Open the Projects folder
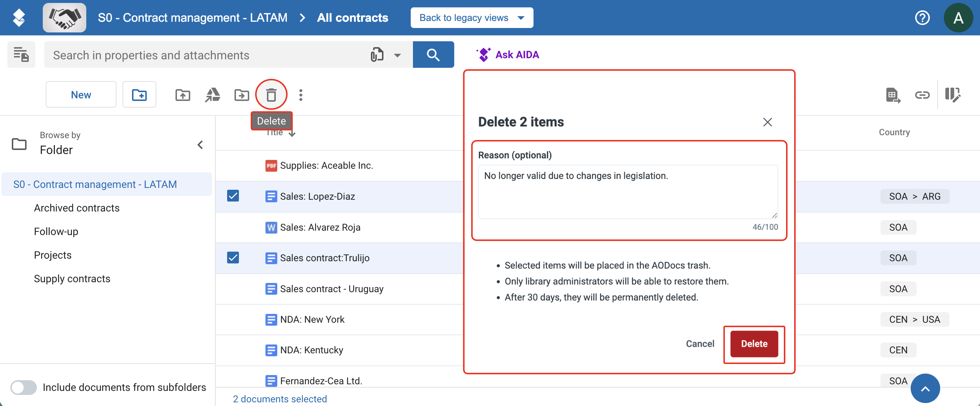 pos(52,255)
